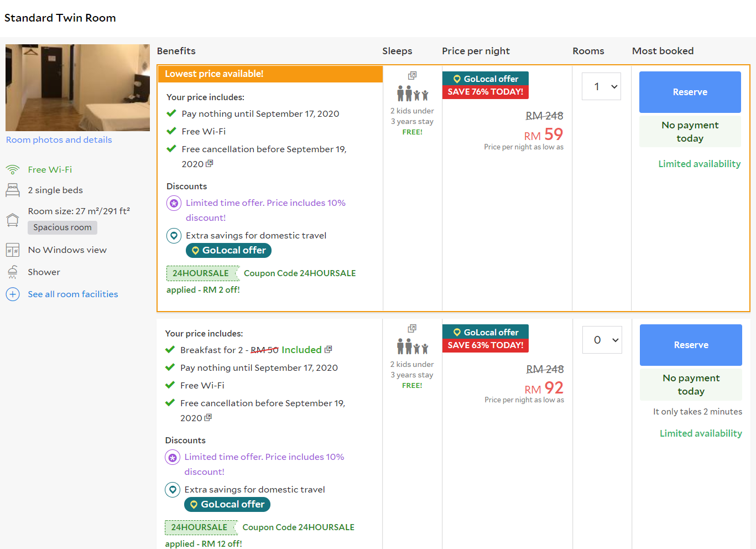Screen dimensions: 756x549
Task: Open the second offer's sleeps details popup icon
Action: coord(412,328)
